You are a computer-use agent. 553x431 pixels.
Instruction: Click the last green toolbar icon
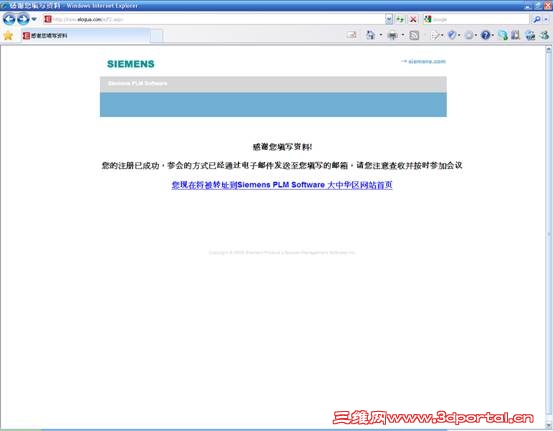click(545, 35)
